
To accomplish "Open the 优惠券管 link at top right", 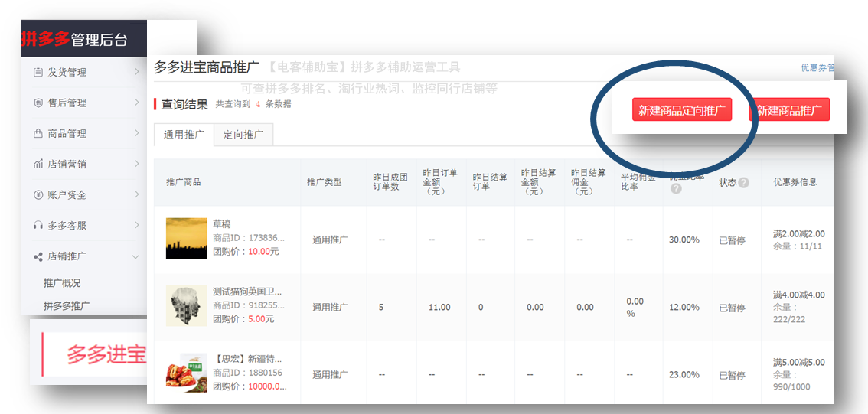I will [817, 67].
